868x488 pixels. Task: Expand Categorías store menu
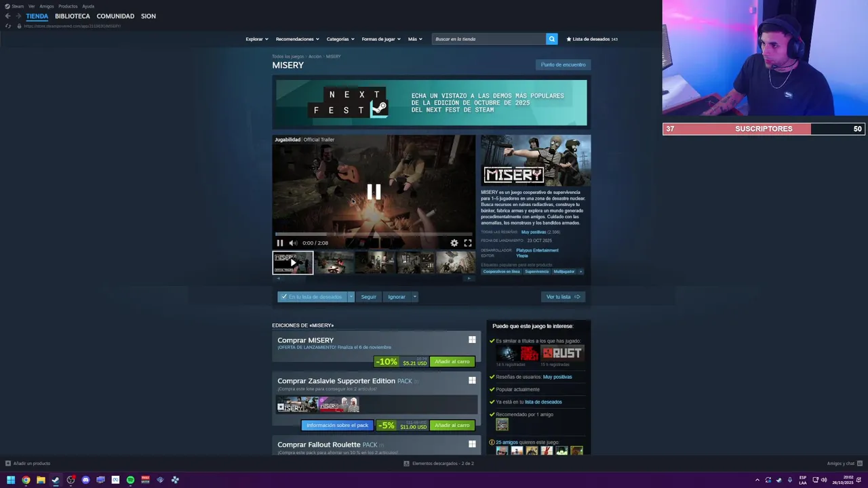(340, 39)
